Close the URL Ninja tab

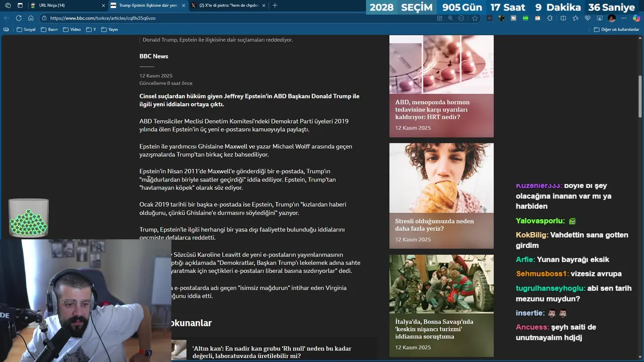104,6
